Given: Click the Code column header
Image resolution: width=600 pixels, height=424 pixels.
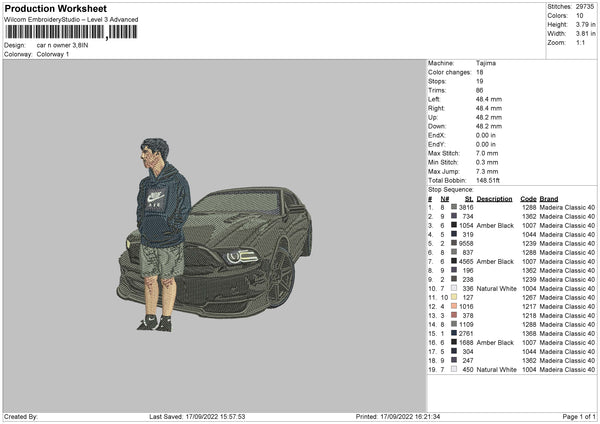Looking at the screenshot, I should point(528,198).
